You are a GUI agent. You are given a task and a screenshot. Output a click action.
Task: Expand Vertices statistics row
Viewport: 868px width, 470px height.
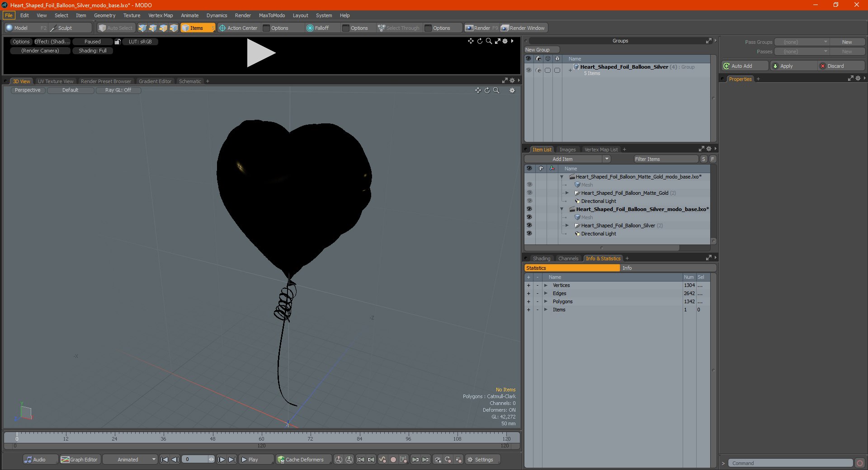546,285
